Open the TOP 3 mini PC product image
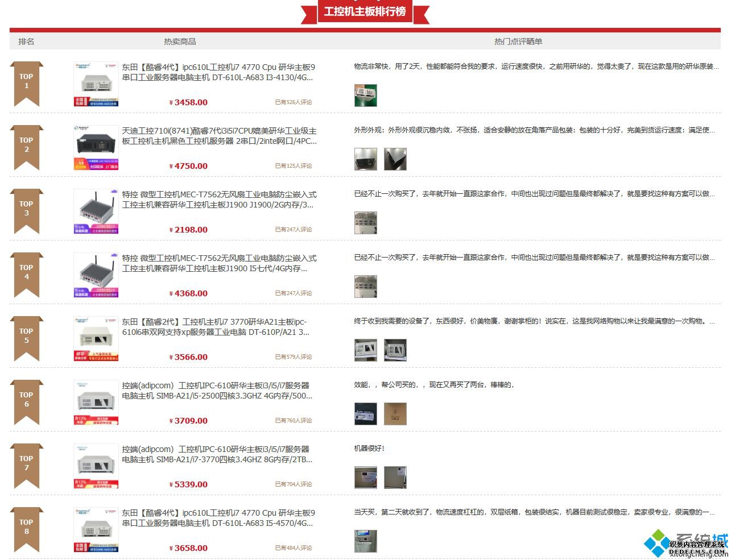731x560 pixels. (96, 211)
